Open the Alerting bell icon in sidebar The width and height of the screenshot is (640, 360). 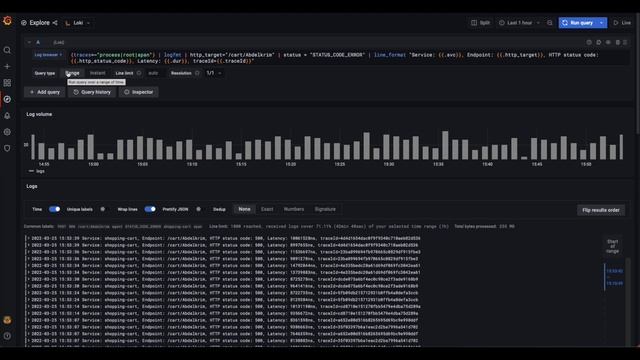7,116
